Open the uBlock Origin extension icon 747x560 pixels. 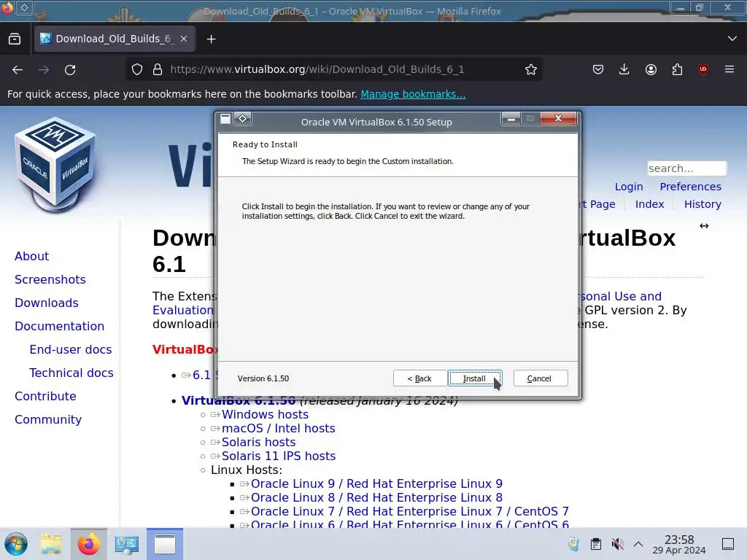click(703, 69)
